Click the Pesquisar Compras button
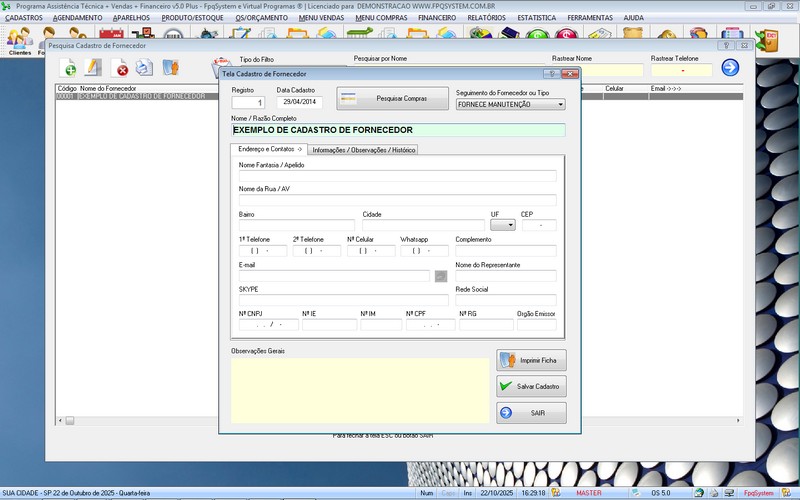The width and height of the screenshot is (800, 500). pos(393,98)
